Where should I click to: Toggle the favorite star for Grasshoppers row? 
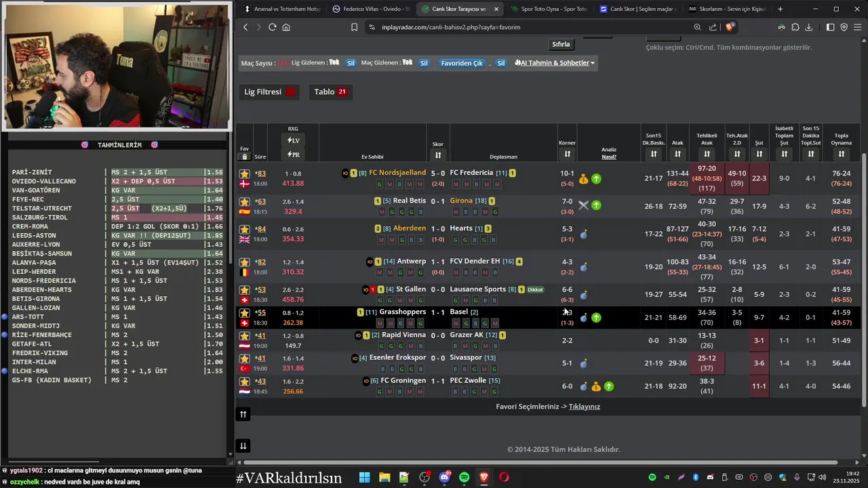245,313
